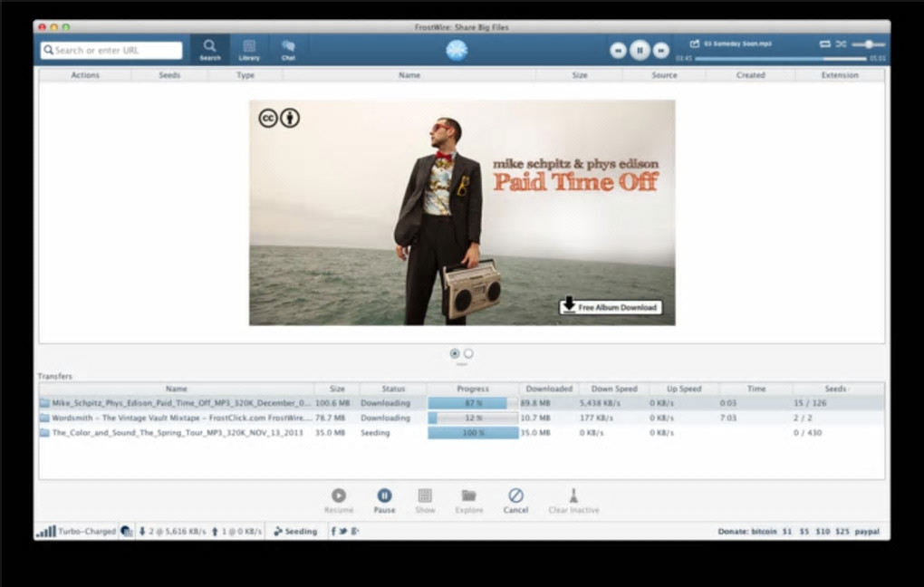
Task: Select the first promo slide radio button
Action: click(x=455, y=353)
